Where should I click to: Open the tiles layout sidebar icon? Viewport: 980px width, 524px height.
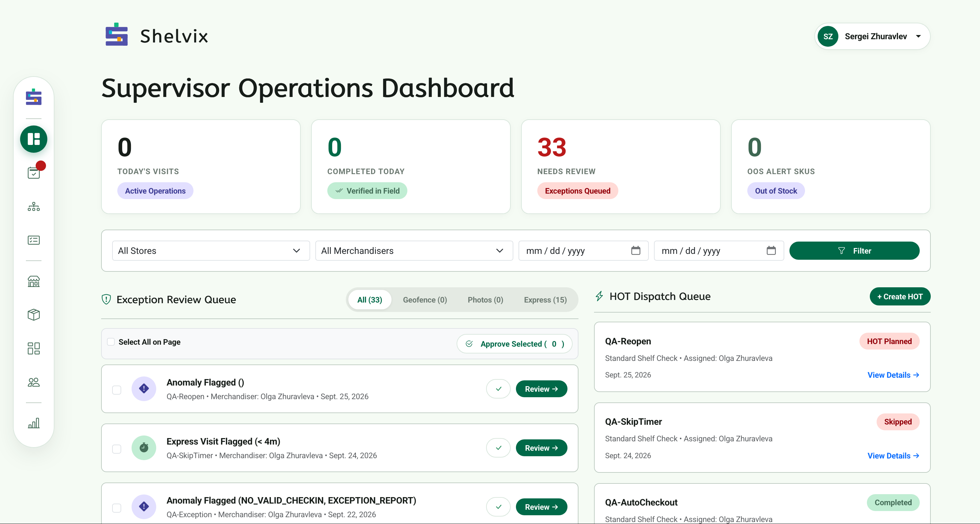tap(33, 348)
